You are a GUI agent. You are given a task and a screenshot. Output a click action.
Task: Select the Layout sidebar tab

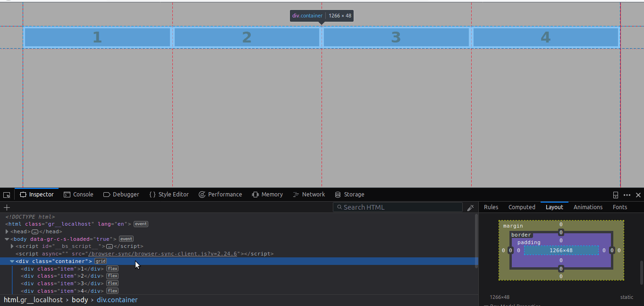point(554,207)
